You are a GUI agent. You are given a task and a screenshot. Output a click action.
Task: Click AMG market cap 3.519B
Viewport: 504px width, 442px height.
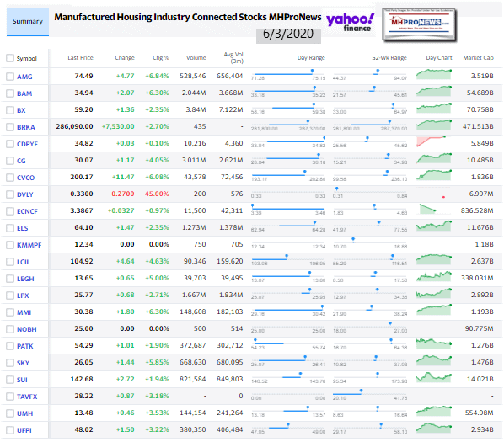pos(482,76)
